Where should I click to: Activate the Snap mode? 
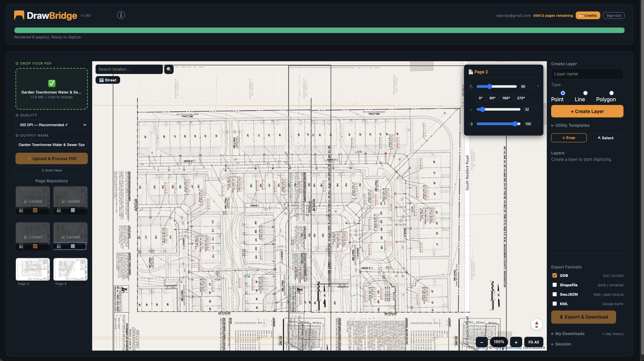(x=569, y=138)
